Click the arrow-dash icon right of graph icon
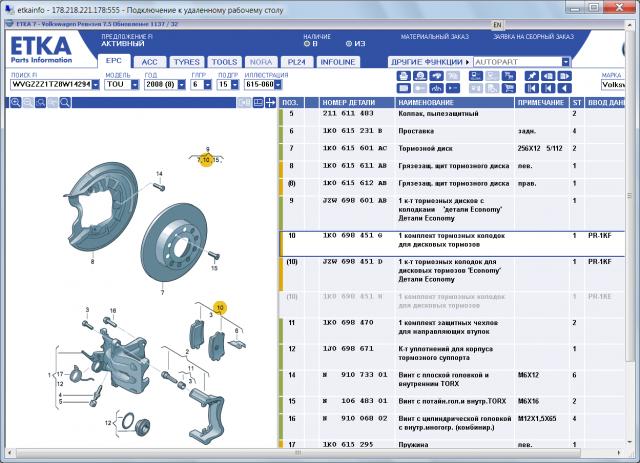Viewport: 640px width, 463px height. point(453,88)
